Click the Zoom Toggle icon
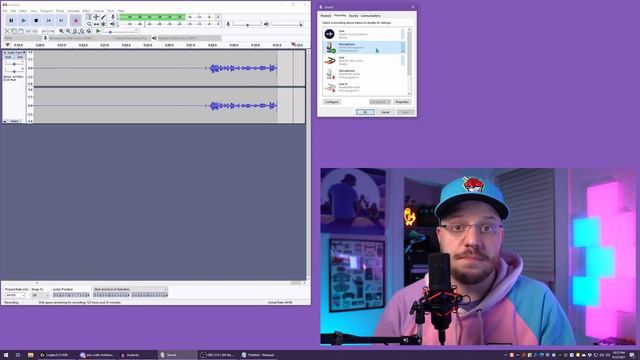 click(x=89, y=31)
